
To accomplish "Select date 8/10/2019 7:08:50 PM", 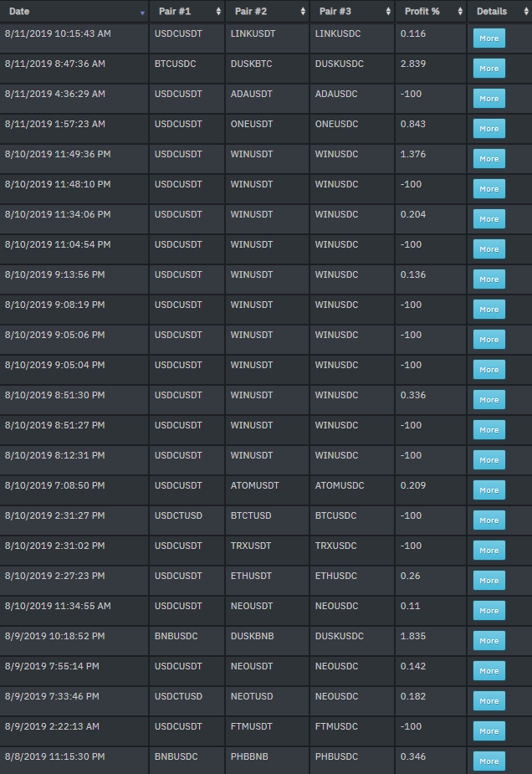I will pyautogui.click(x=54, y=485).
